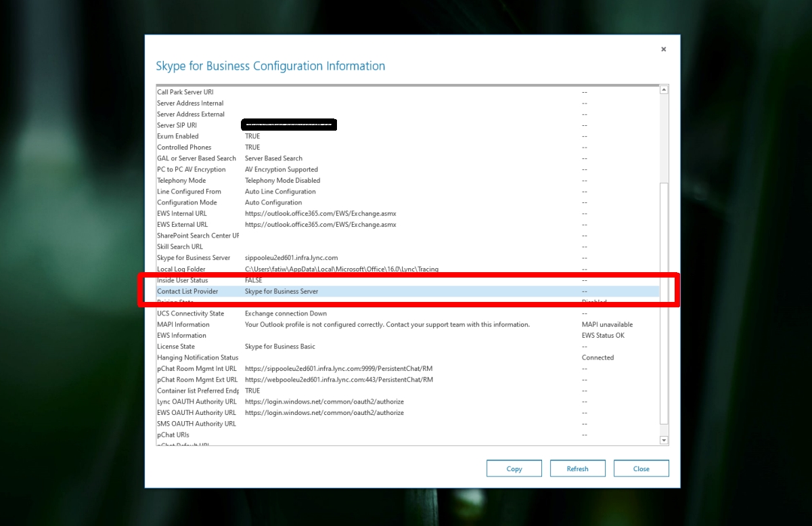The width and height of the screenshot is (812, 526).
Task: Select the Skill Search URL row
Action: [408, 247]
